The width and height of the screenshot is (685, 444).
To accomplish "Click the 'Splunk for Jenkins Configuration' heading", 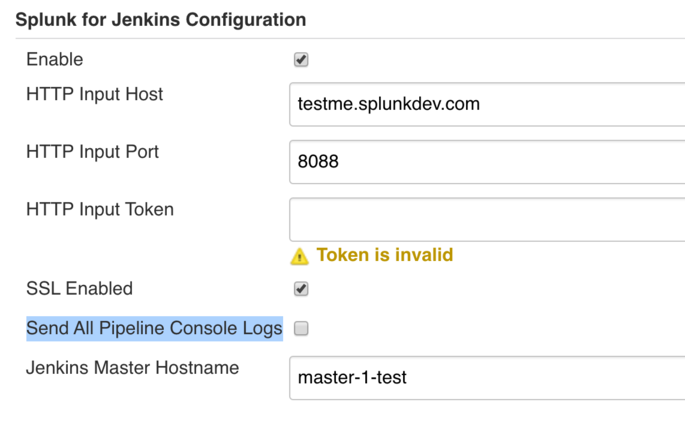I will [161, 20].
